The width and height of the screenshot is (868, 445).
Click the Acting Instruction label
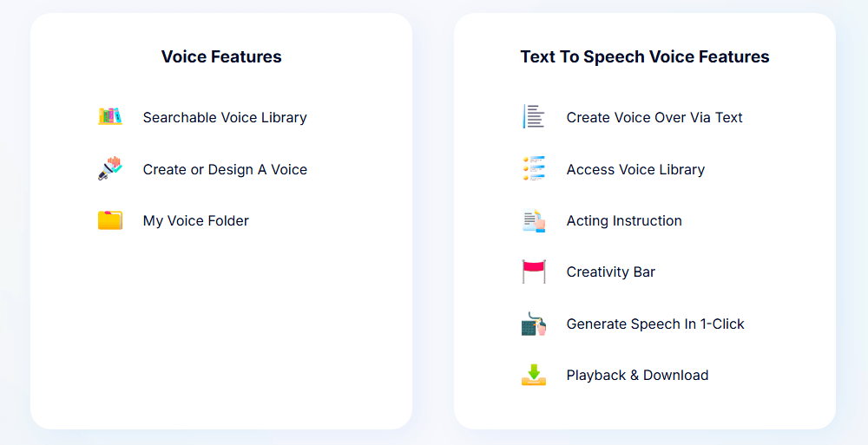(624, 220)
